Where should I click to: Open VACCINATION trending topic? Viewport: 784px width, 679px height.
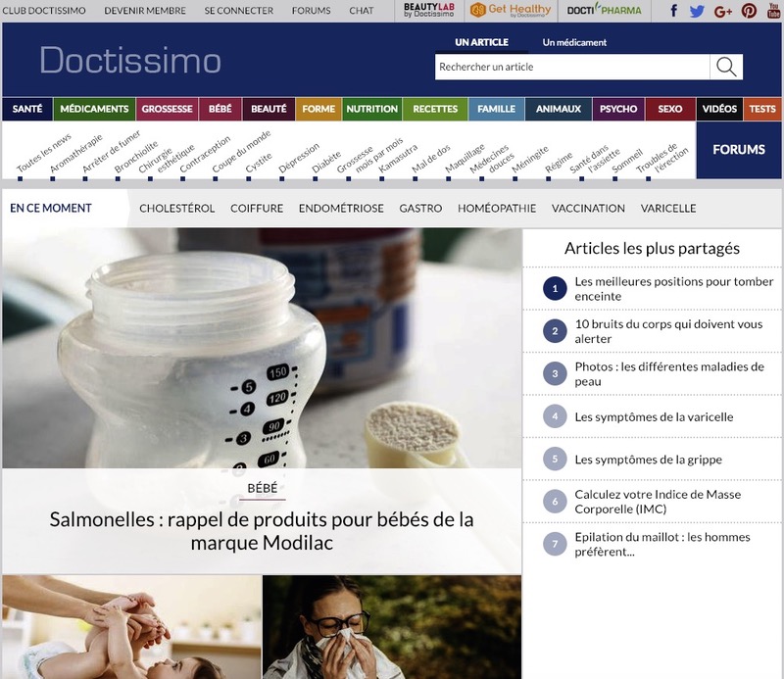[x=588, y=208]
